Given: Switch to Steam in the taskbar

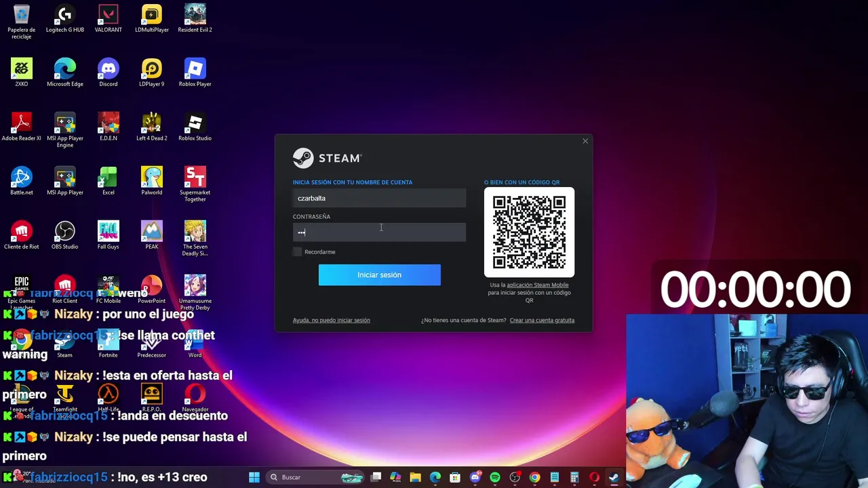Looking at the screenshot, I should pos(614,477).
